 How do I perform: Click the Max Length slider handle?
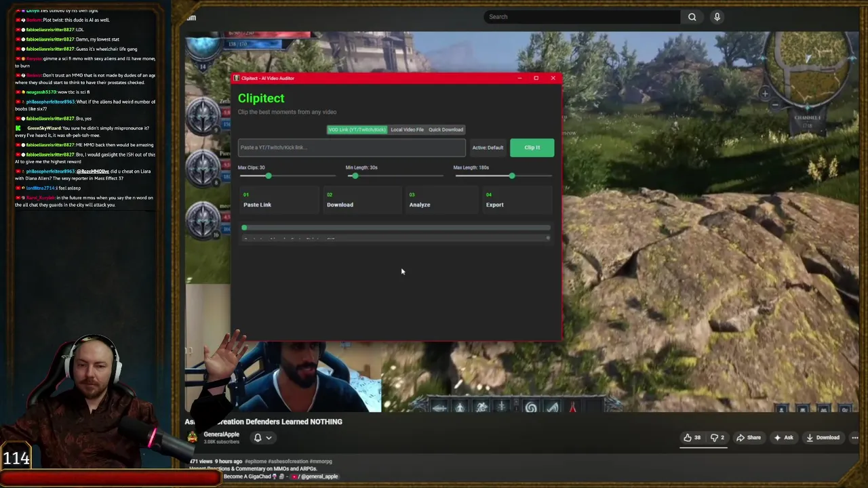click(512, 176)
